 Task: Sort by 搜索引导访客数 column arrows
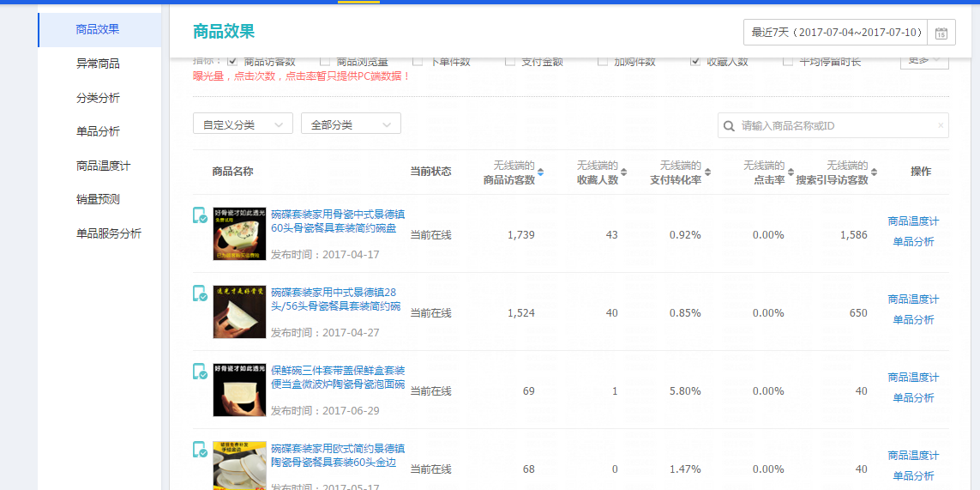(x=874, y=172)
